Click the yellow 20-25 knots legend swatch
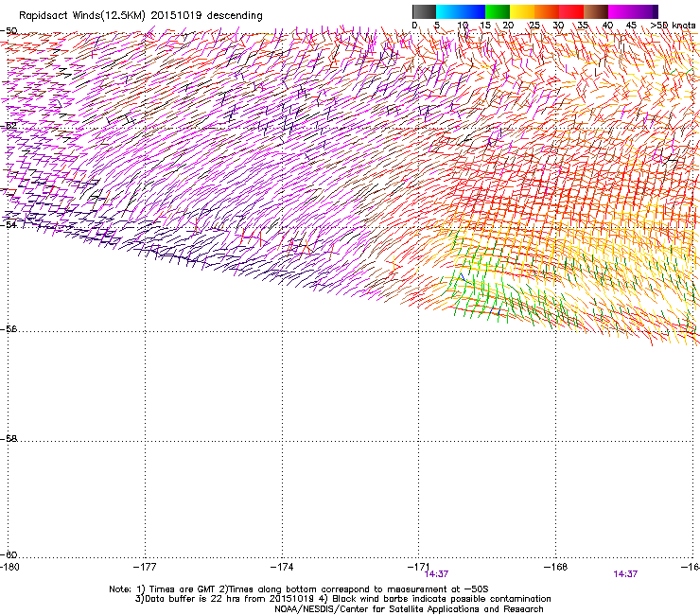This screenshot has height=615, width=700. (x=522, y=11)
